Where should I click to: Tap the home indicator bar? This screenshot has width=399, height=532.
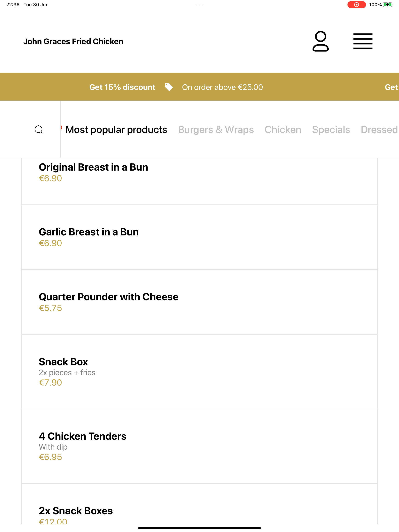(x=199, y=528)
